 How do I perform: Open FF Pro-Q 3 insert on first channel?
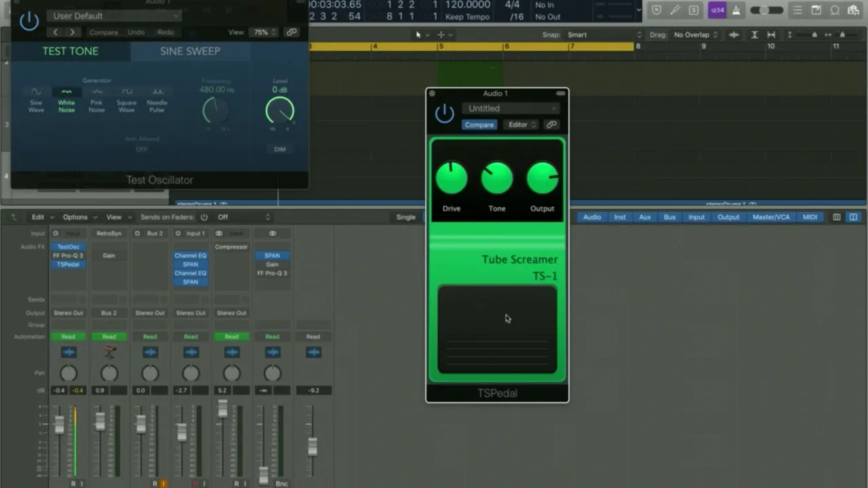click(x=68, y=256)
